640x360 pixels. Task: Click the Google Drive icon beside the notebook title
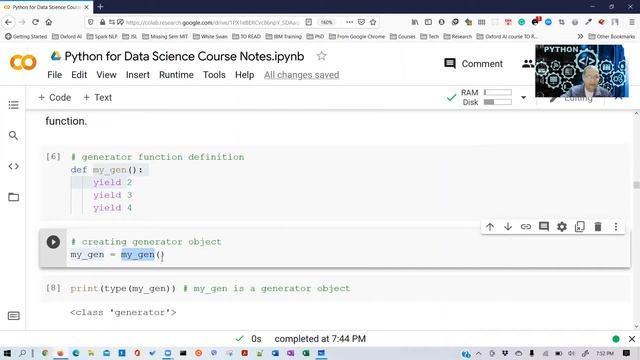56,56
